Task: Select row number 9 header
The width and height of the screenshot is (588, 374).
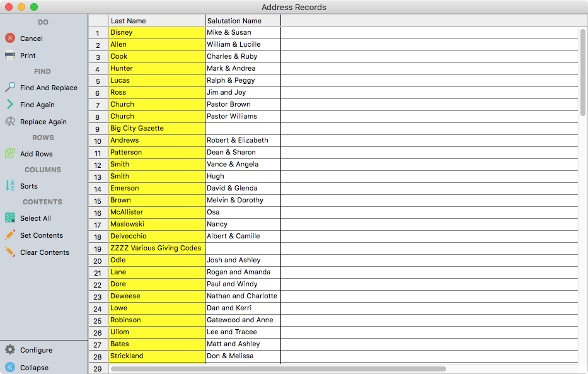Action: point(98,129)
